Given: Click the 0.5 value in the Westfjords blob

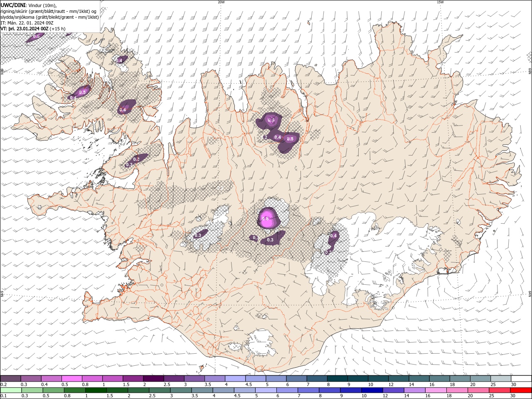Looking at the screenshot, I should pos(82,92).
